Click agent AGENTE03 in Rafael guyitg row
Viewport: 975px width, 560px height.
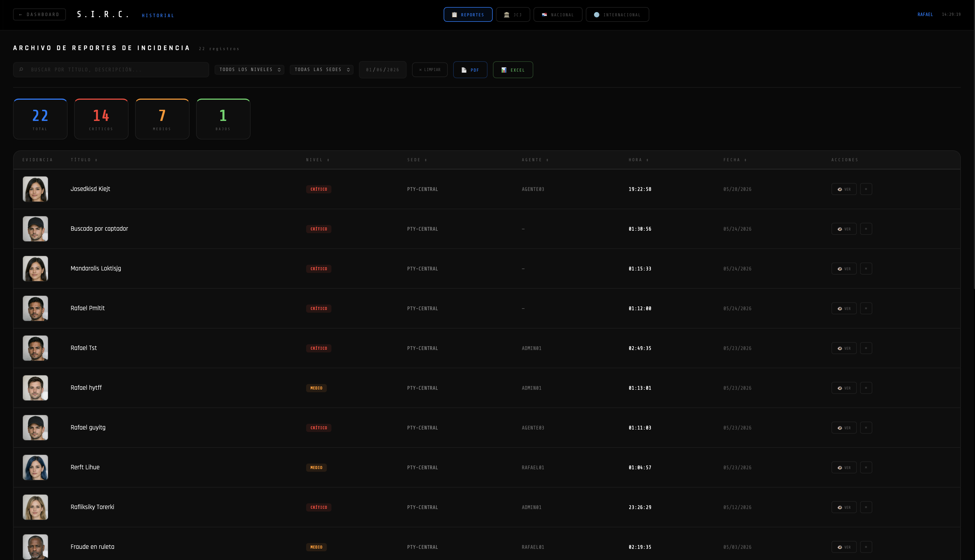(533, 428)
